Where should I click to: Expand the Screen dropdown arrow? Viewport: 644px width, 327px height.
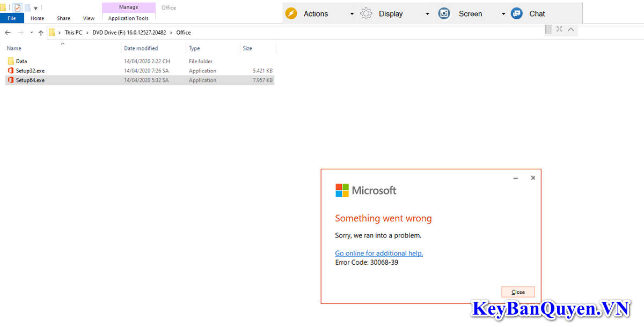[x=503, y=13]
